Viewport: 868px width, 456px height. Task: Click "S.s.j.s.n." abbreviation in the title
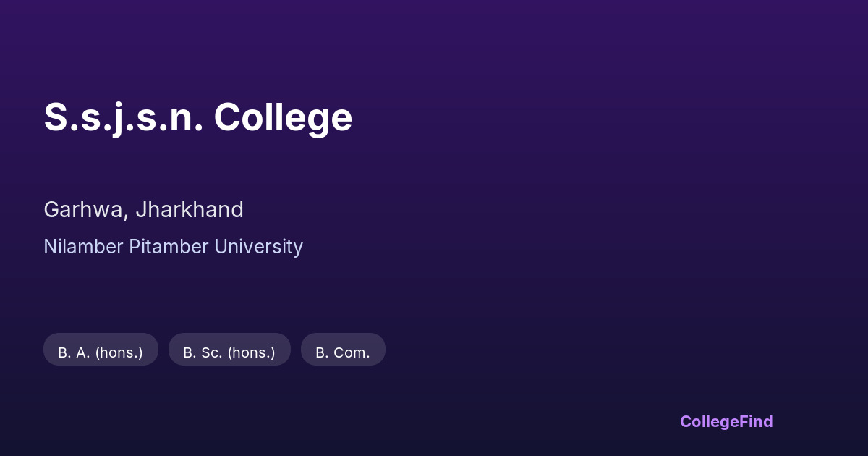pos(123,117)
